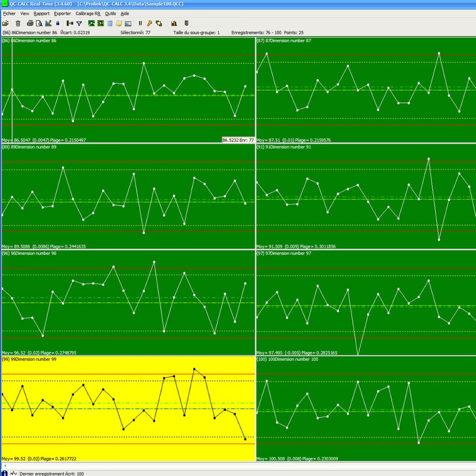Click the drafting triangle chart icon
The width and height of the screenshot is (476, 476).
[48, 23]
